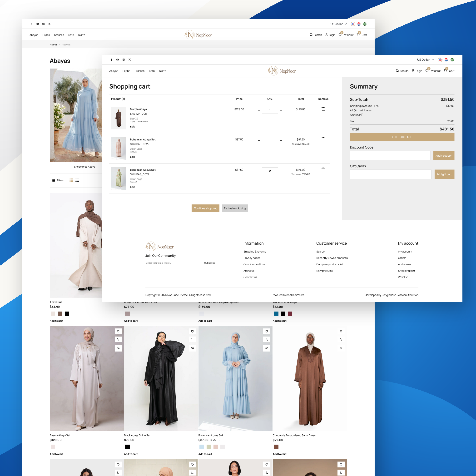Open Facebook icon in shopping cart window
The image size is (476, 476).
tap(112, 60)
